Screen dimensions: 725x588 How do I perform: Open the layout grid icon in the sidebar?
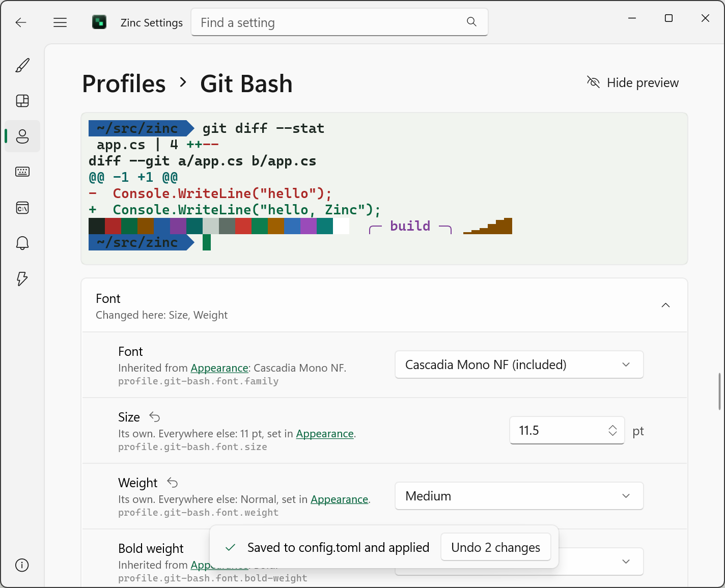[22, 101]
